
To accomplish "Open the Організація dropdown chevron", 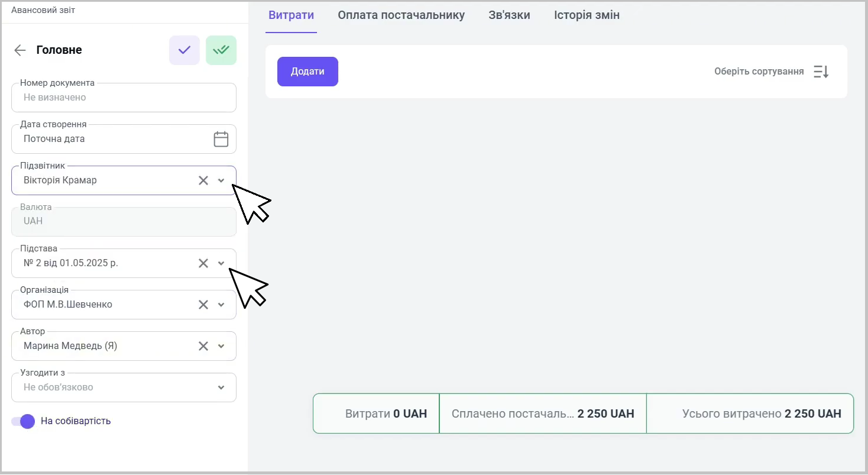I will 221,305.
